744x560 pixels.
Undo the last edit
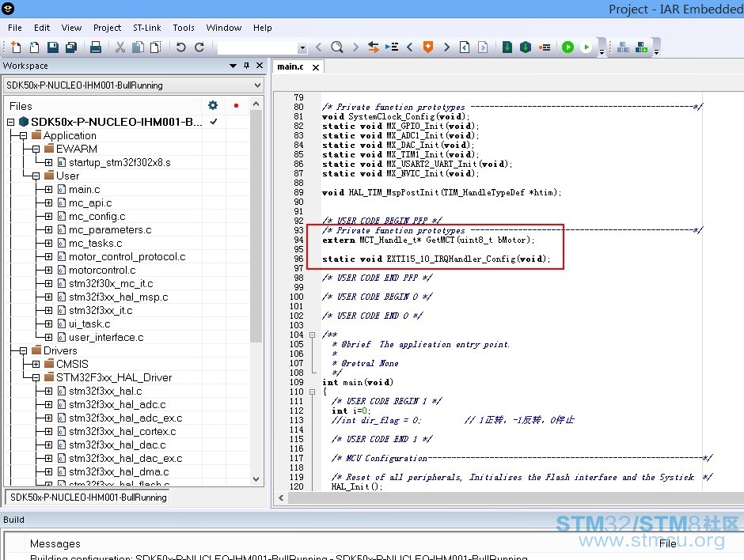[x=180, y=47]
